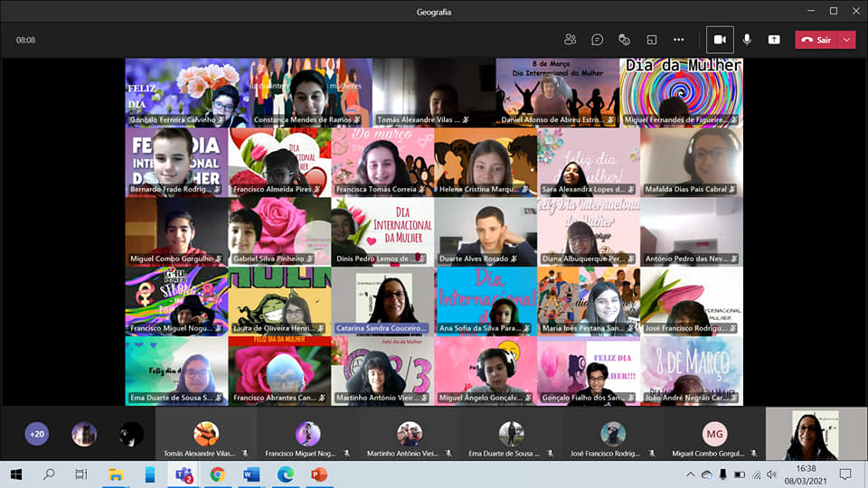This screenshot has height=488, width=868.
Task: Open Microsoft Teams from the taskbar
Action: click(184, 474)
